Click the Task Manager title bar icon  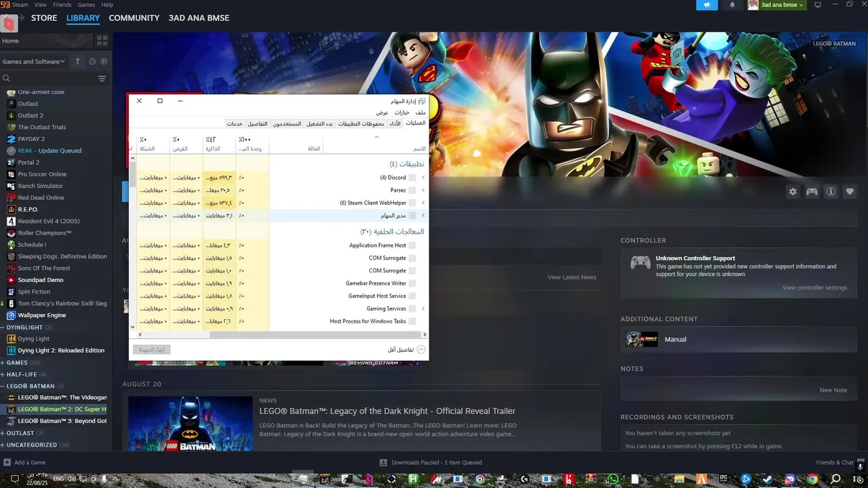[422, 101]
